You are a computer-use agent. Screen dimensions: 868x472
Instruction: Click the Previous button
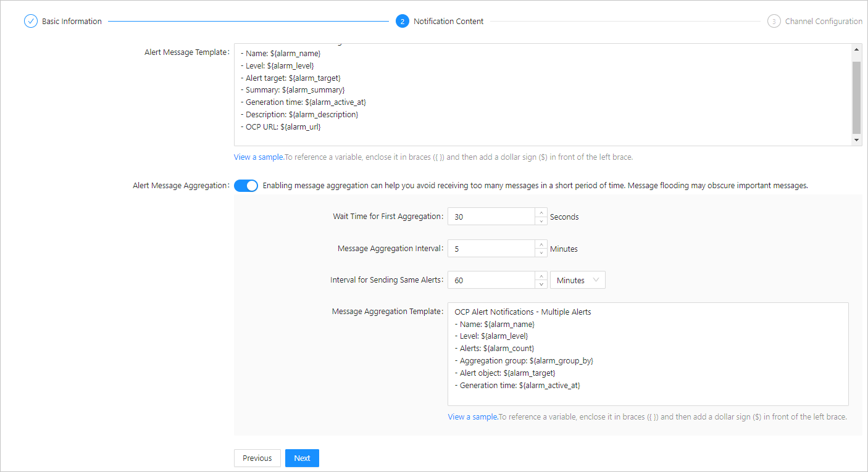257,458
